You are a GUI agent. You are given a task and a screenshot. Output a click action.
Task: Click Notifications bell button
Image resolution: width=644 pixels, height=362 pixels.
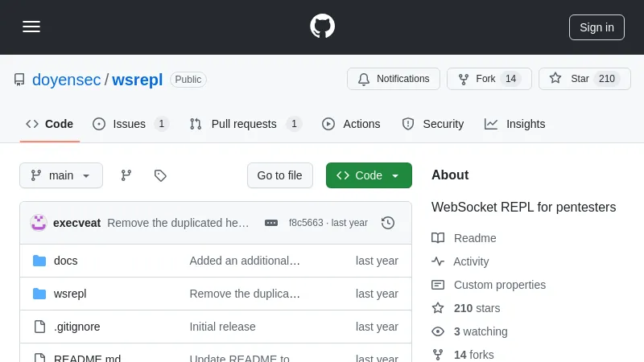[x=394, y=79]
